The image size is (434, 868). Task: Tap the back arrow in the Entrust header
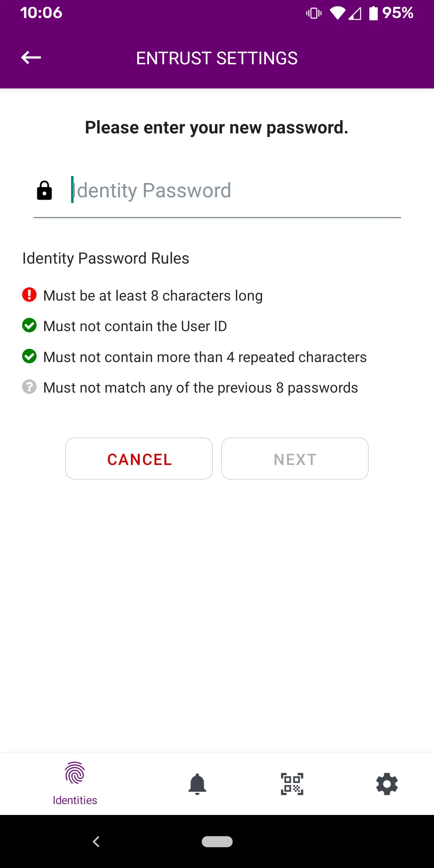click(x=31, y=57)
